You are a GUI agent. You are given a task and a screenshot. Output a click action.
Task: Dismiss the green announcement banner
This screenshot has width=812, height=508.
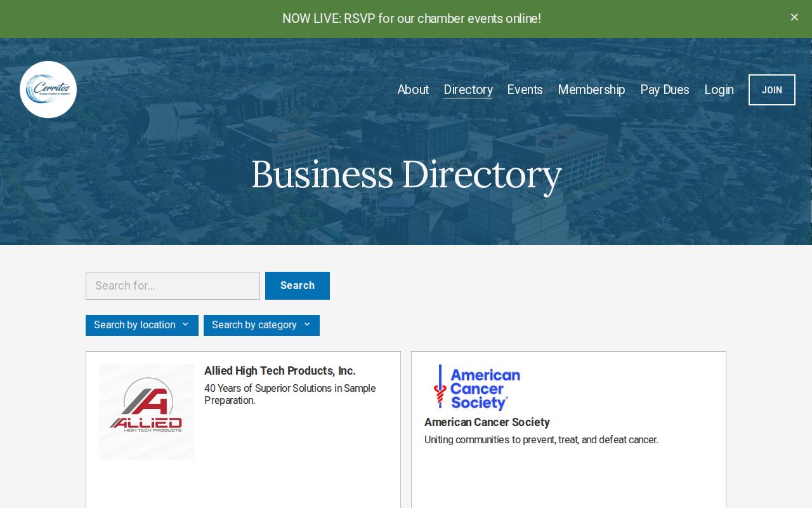[794, 18]
